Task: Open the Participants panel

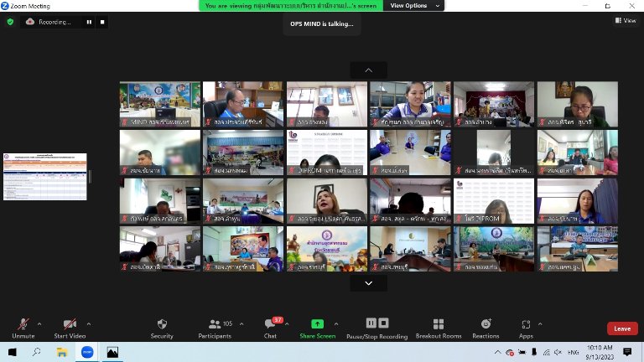Action: [215, 328]
